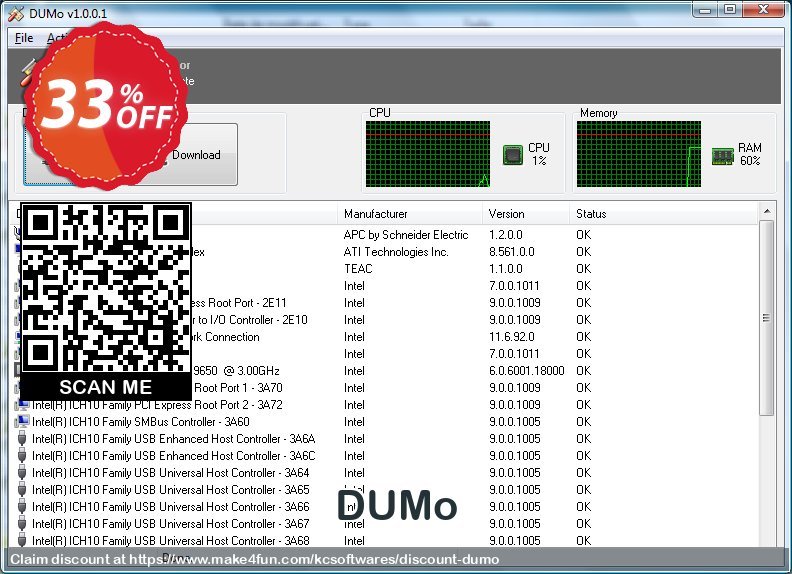Sort list by the Status column header
This screenshot has height=574, width=792.
click(x=663, y=214)
